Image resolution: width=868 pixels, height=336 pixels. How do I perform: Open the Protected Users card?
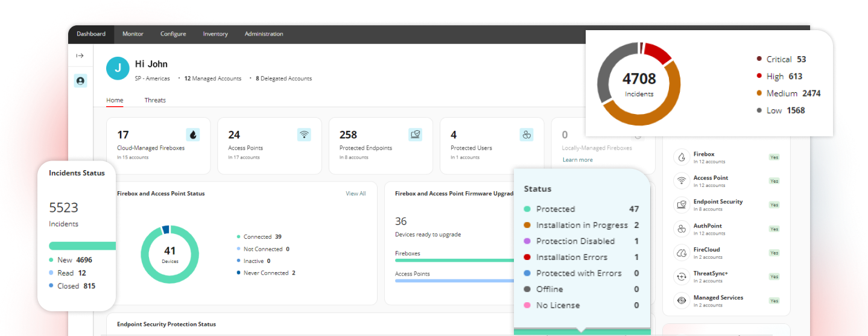492,146
